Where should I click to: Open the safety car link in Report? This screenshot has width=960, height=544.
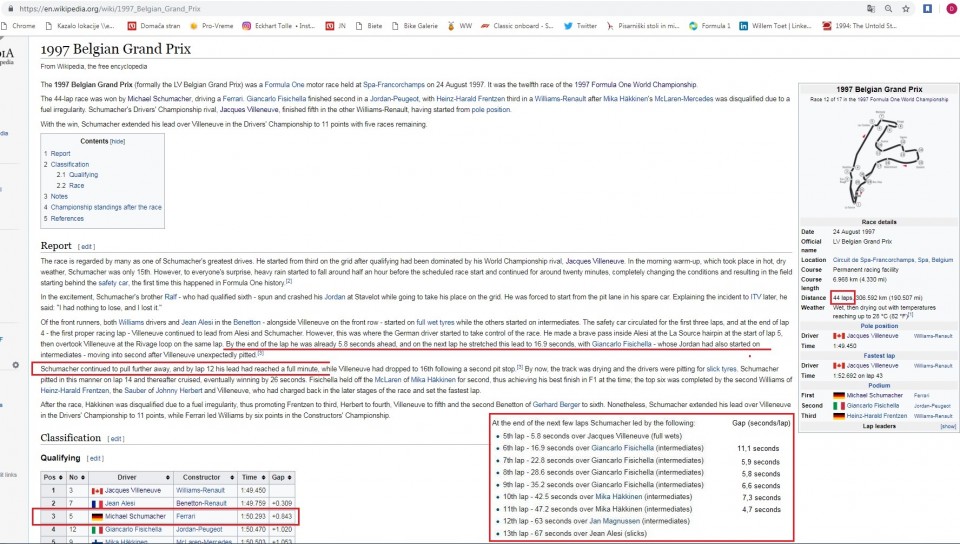point(113,283)
